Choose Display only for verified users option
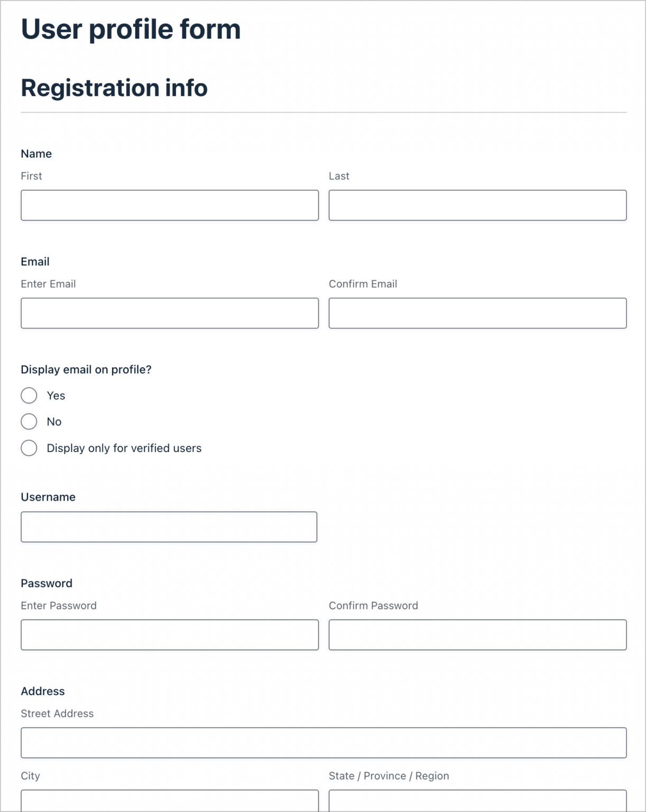 pos(29,448)
